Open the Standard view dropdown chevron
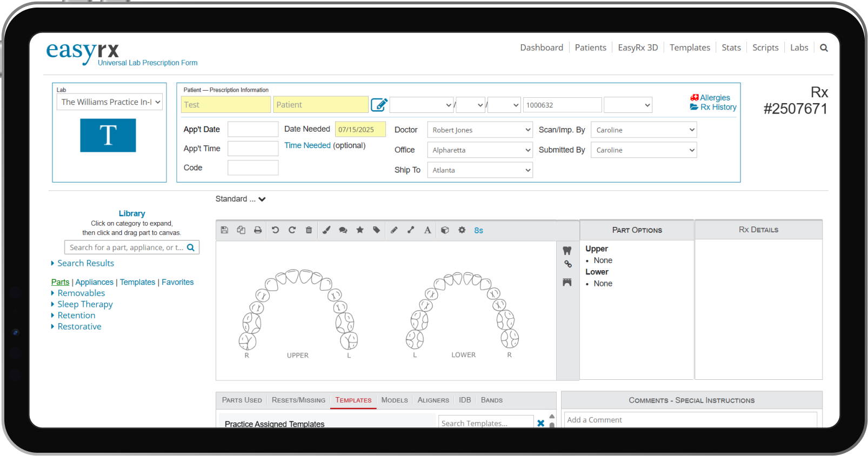 coord(262,199)
